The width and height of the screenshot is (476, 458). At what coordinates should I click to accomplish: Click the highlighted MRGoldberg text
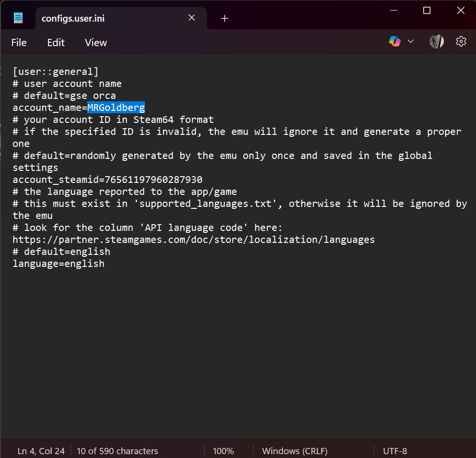point(116,108)
